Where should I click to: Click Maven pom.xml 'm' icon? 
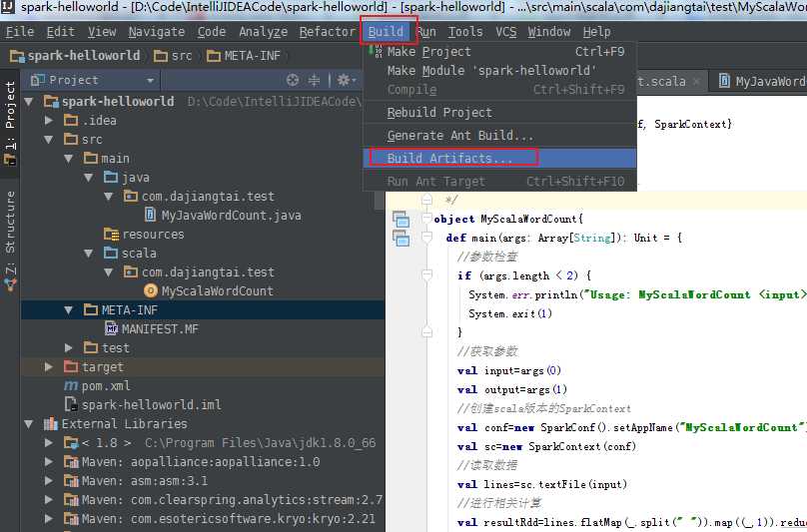point(71,386)
